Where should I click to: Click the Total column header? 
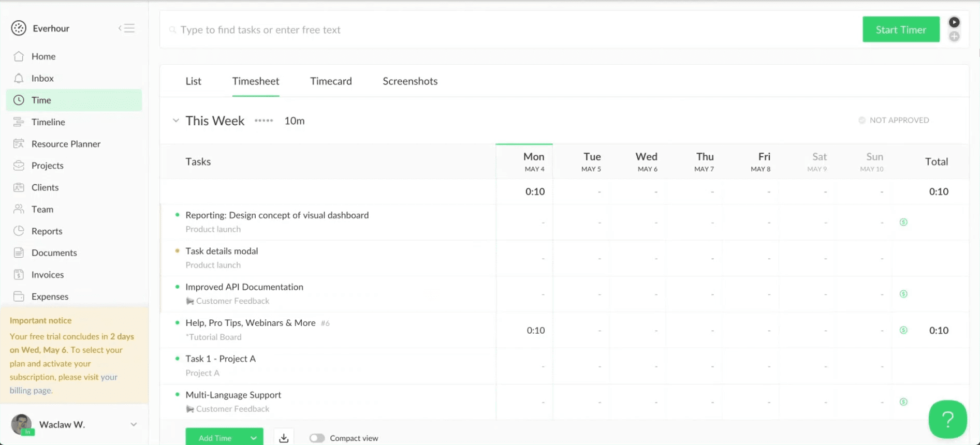pos(937,161)
